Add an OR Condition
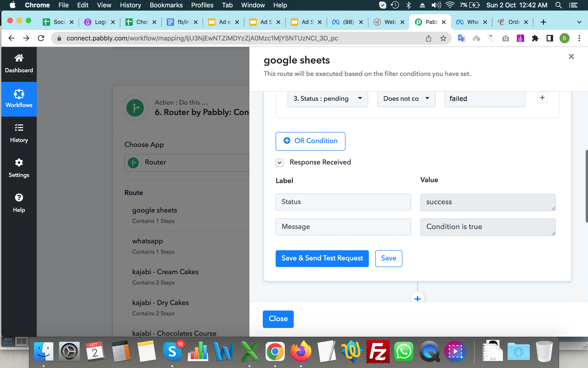Screen dimensions: 588x368 310,141
